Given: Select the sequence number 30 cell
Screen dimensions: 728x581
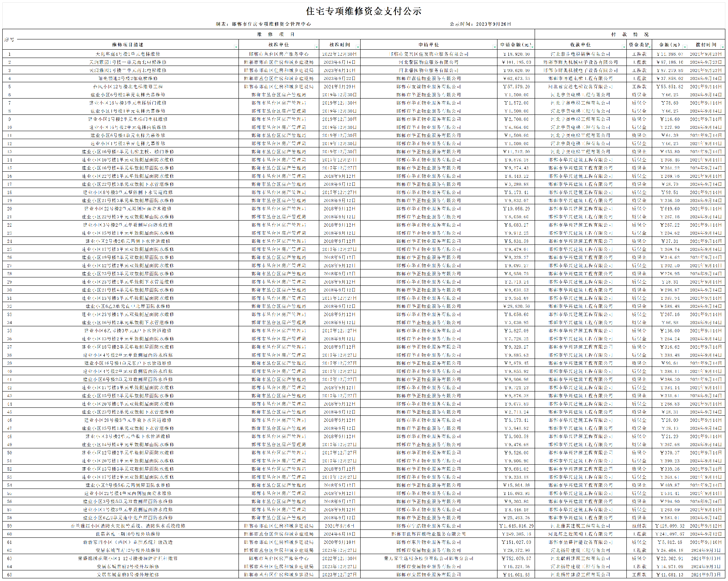Looking at the screenshot, I should (9, 290).
